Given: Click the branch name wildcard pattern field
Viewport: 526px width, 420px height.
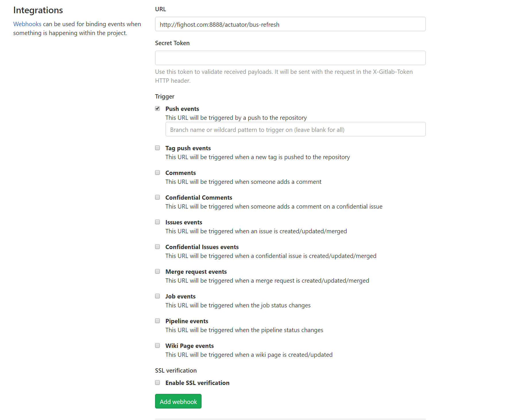Looking at the screenshot, I should [295, 129].
